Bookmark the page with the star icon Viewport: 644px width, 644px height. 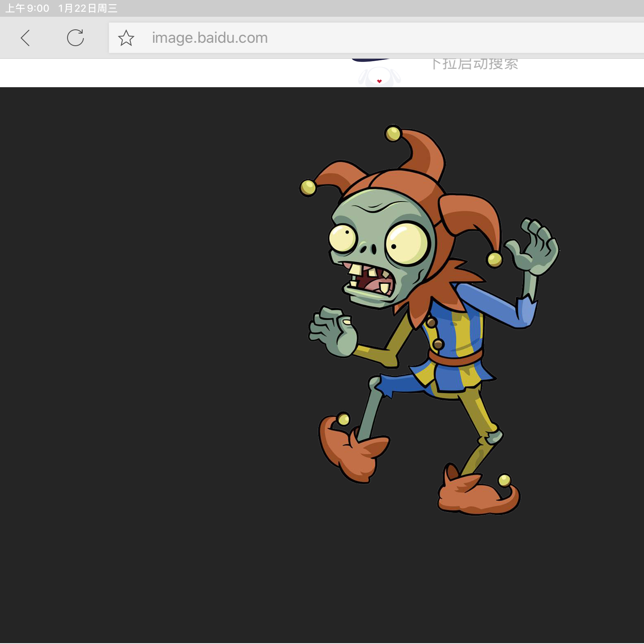pos(126,38)
